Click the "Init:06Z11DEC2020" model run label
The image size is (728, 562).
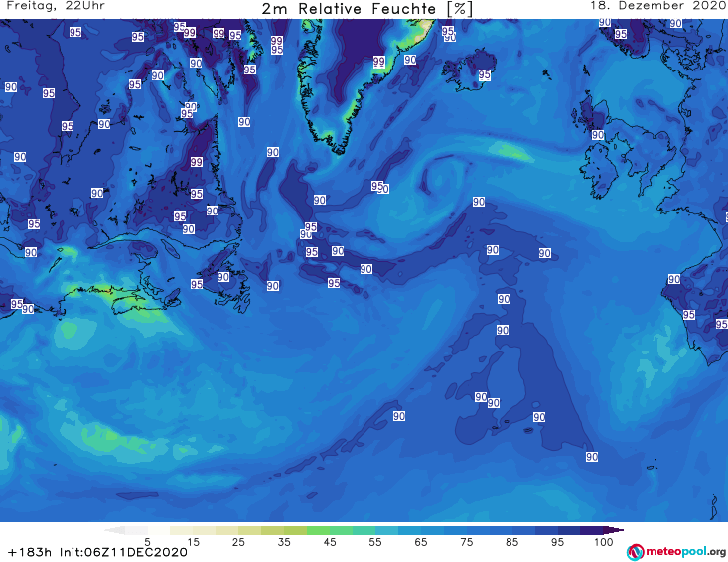click(123, 552)
